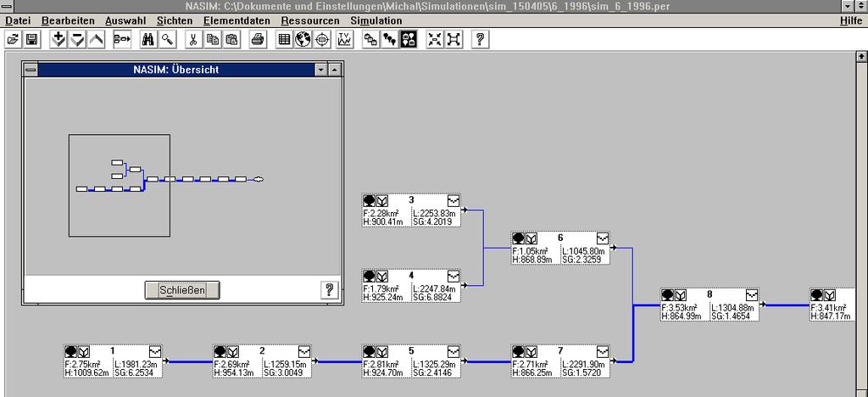Open the Ressourcen menu

[310, 20]
